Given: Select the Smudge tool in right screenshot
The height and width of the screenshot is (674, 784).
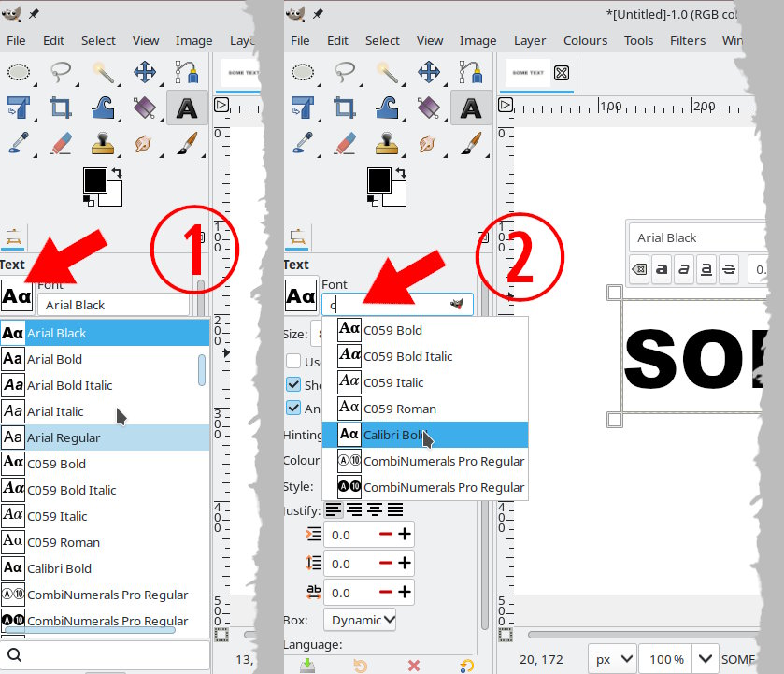Looking at the screenshot, I should pos(428,144).
